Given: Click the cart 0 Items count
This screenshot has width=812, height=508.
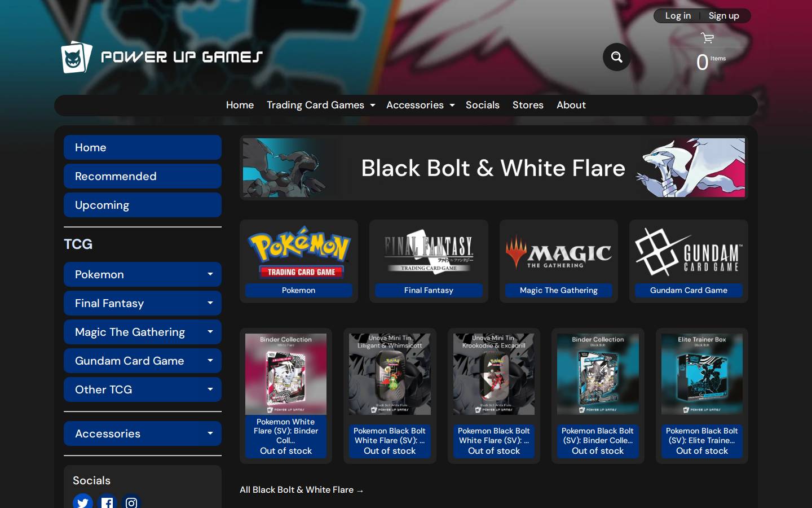Looking at the screenshot, I should 710,62.
